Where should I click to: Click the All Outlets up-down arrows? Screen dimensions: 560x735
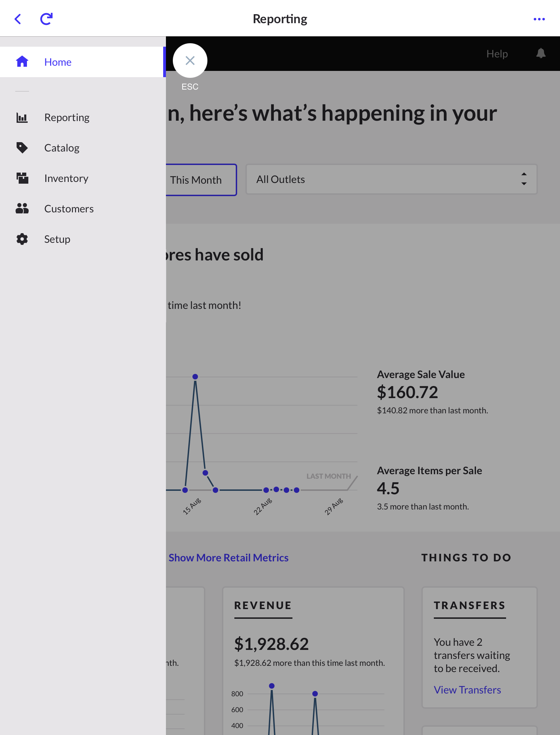[x=524, y=179]
